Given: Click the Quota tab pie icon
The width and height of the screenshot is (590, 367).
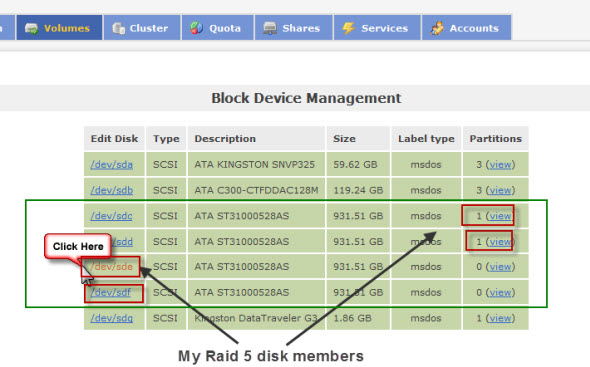Looking at the screenshot, I should tap(196, 28).
